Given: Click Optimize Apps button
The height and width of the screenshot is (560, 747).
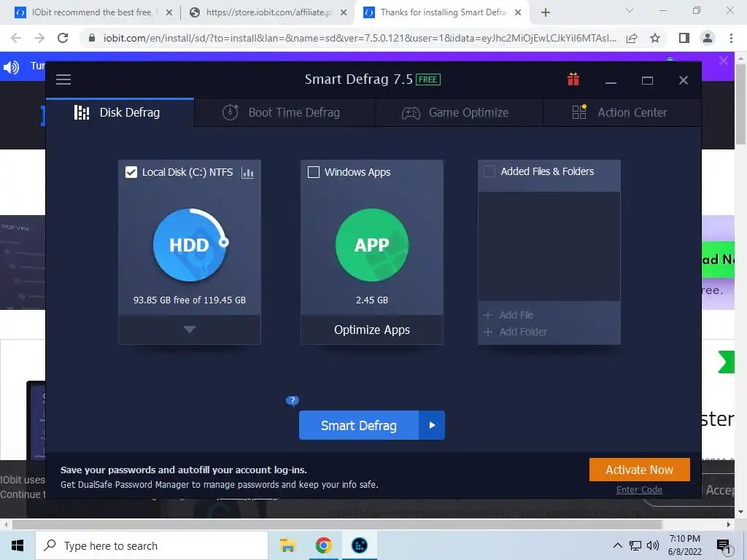Looking at the screenshot, I should point(371,330).
